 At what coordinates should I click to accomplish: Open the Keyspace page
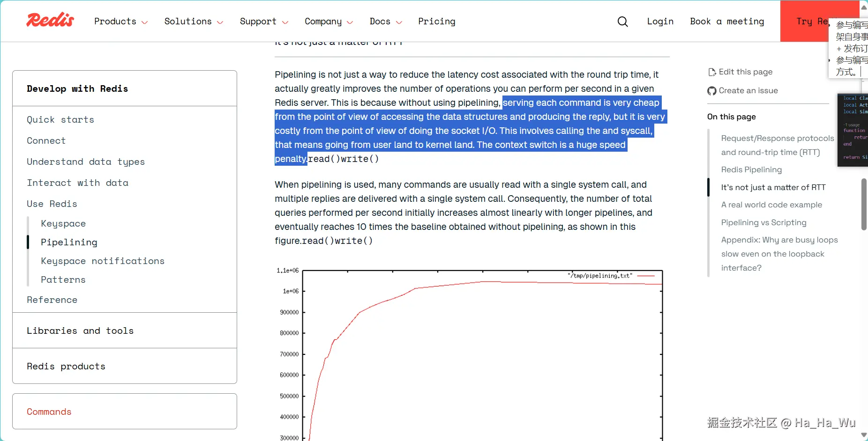point(63,223)
